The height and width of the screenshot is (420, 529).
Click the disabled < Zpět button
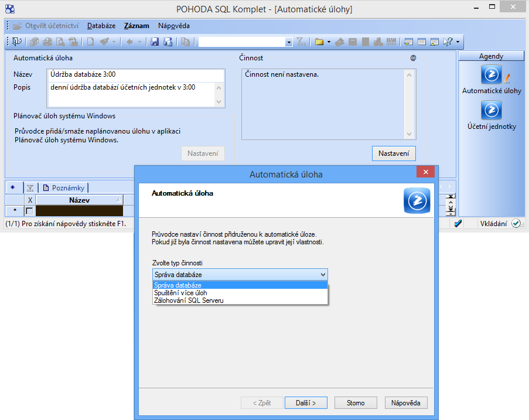(262, 403)
